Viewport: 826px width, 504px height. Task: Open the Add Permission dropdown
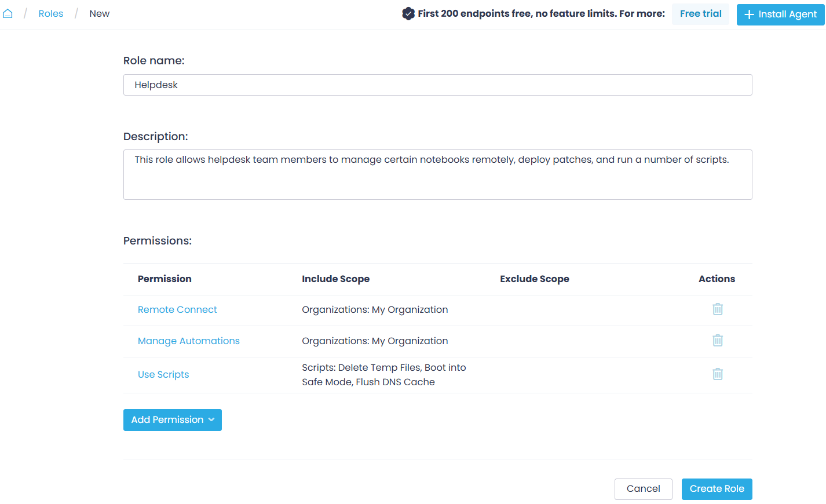click(172, 419)
